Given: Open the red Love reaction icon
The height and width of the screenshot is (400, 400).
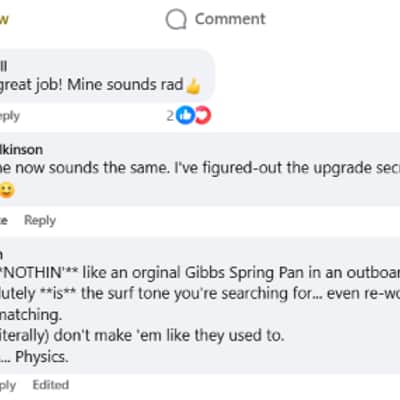Looking at the screenshot, I should tap(203, 115).
